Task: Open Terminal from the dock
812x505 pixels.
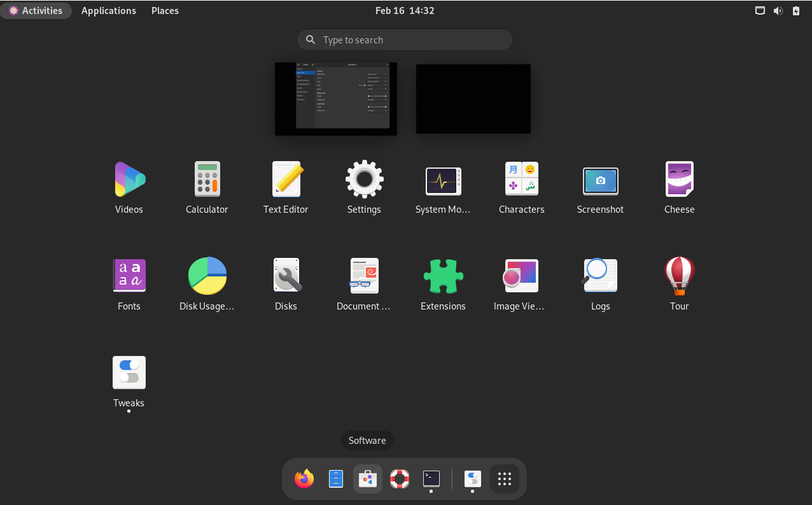Action: click(431, 479)
